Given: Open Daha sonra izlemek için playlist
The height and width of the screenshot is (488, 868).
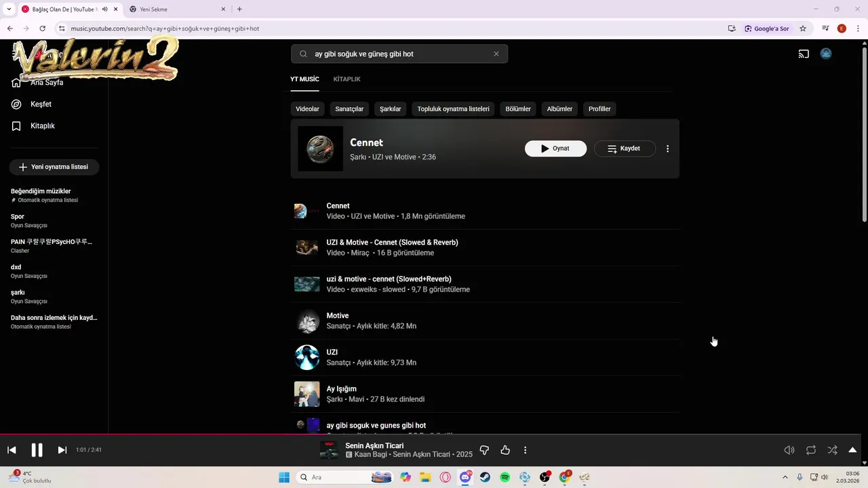Looking at the screenshot, I should (54, 322).
